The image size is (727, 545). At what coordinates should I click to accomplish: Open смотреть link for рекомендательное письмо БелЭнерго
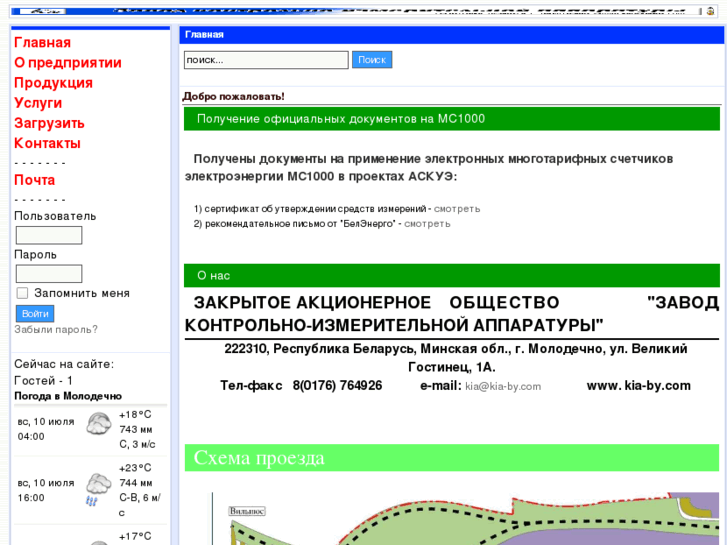427,224
